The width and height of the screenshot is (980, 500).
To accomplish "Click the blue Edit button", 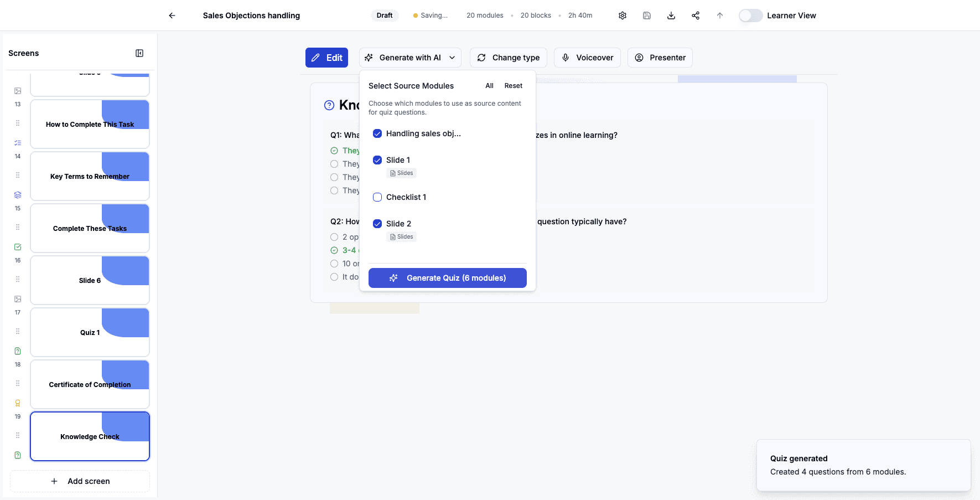I will [326, 58].
